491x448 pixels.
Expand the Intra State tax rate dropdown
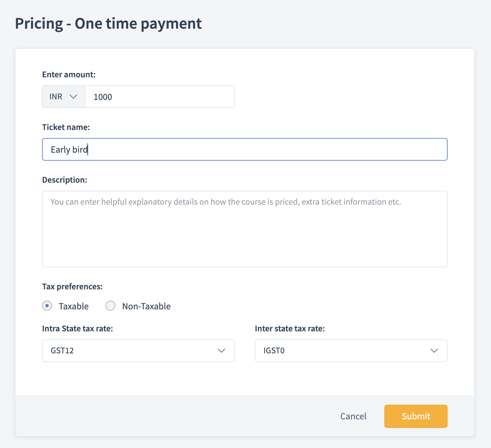138,351
